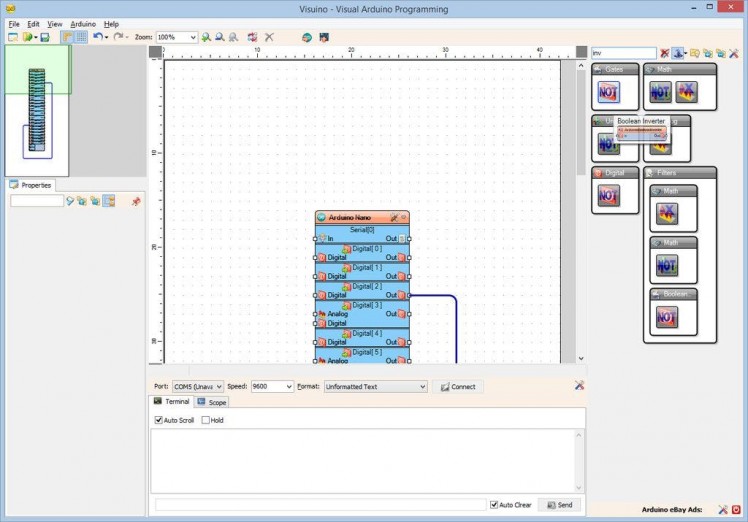
Task: Click the Zoom In magnifier icon
Action: (x=205, y=37)
